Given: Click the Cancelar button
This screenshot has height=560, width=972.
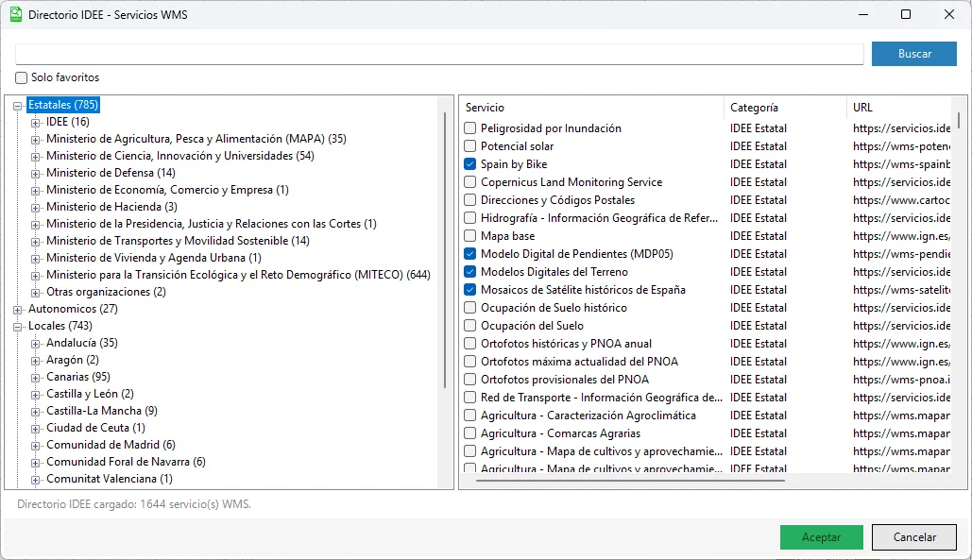Looking at the screenshot, I should tap(914, 537).
